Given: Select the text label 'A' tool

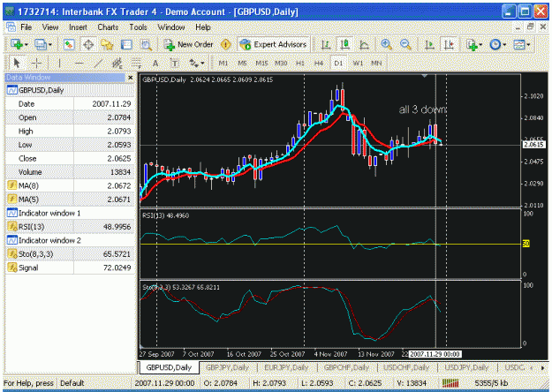Looking at the screenshot, I should coord(155,64).
